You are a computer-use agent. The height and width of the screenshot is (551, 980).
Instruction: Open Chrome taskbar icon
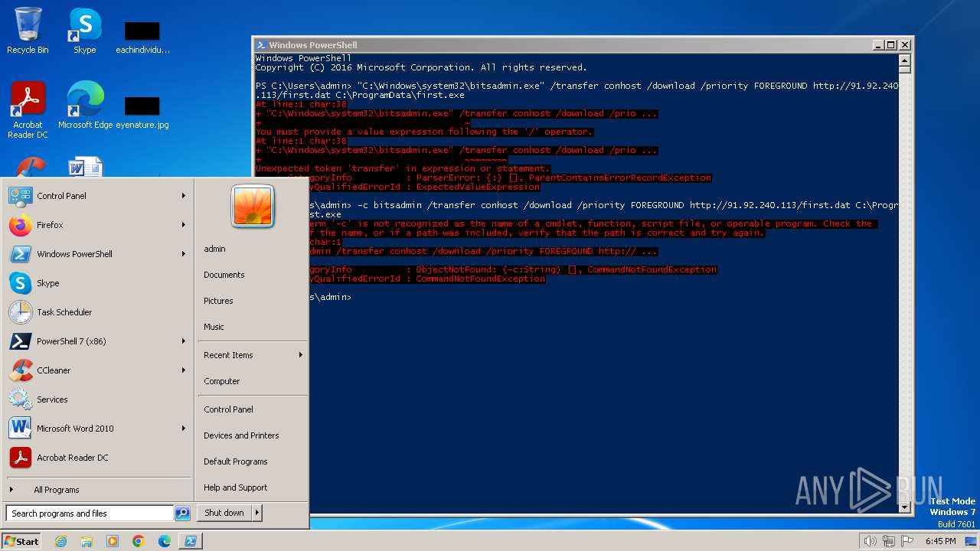click(139, 541)
